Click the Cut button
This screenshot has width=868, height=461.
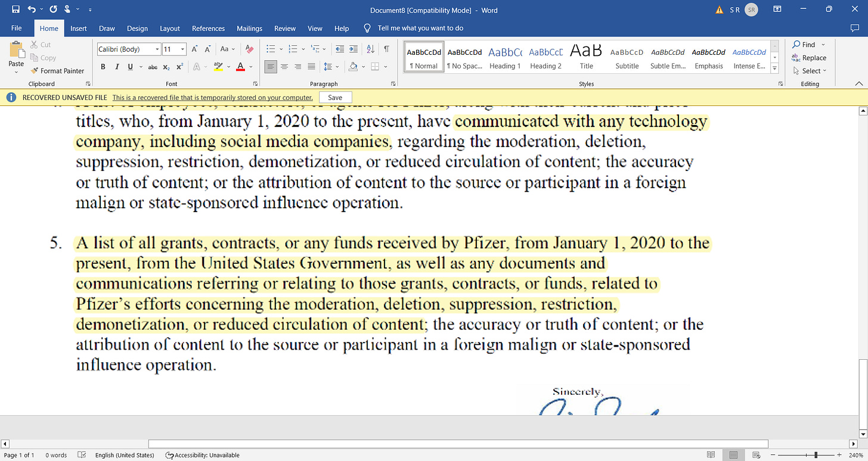pyautogui.click(x=40, y=45)
